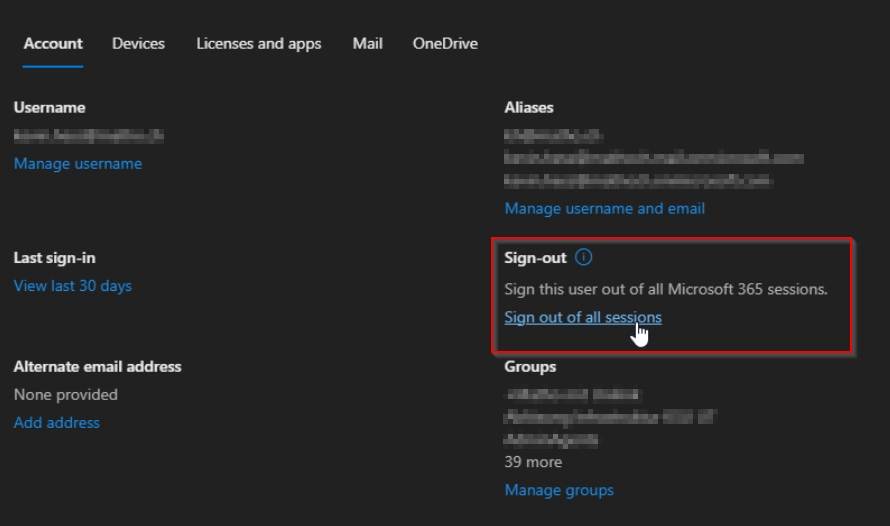Select the 'None provided' text
This screenshot has height=526, width=890.
point(66,394)
